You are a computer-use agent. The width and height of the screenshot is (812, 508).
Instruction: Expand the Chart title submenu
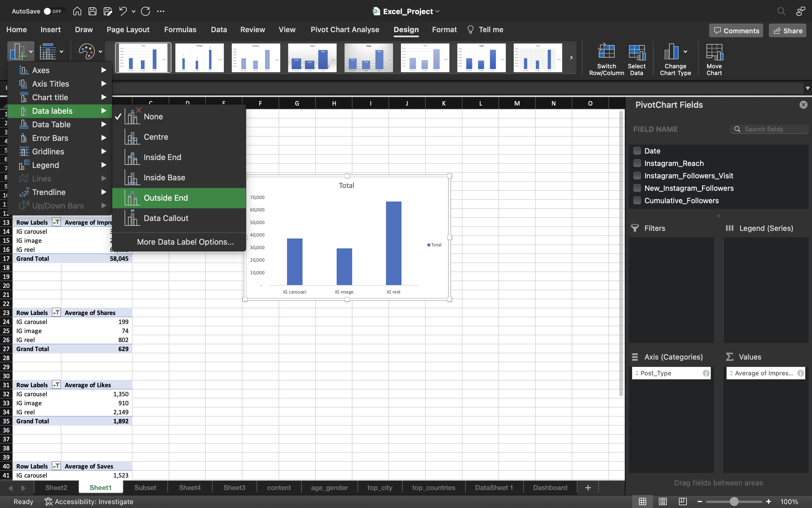pyautogui.click(x=60, y=97)
